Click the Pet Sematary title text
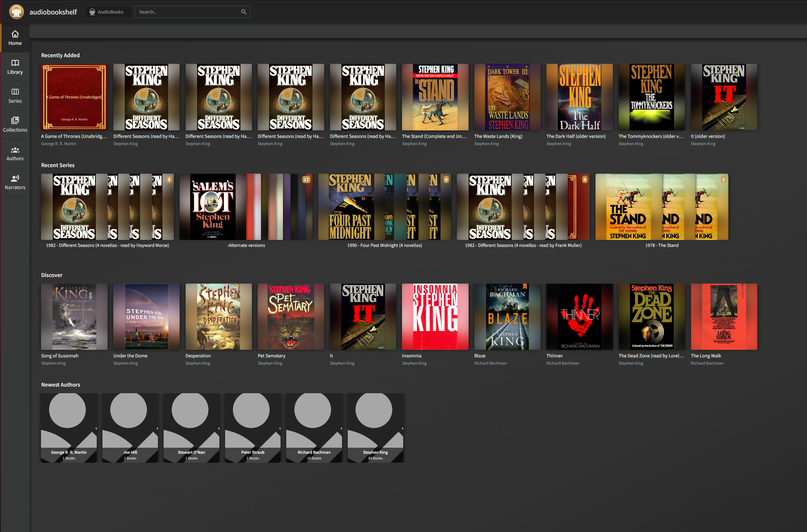This screenshot has height=532, width=807. pyautogui.click(x=271, y=356)
